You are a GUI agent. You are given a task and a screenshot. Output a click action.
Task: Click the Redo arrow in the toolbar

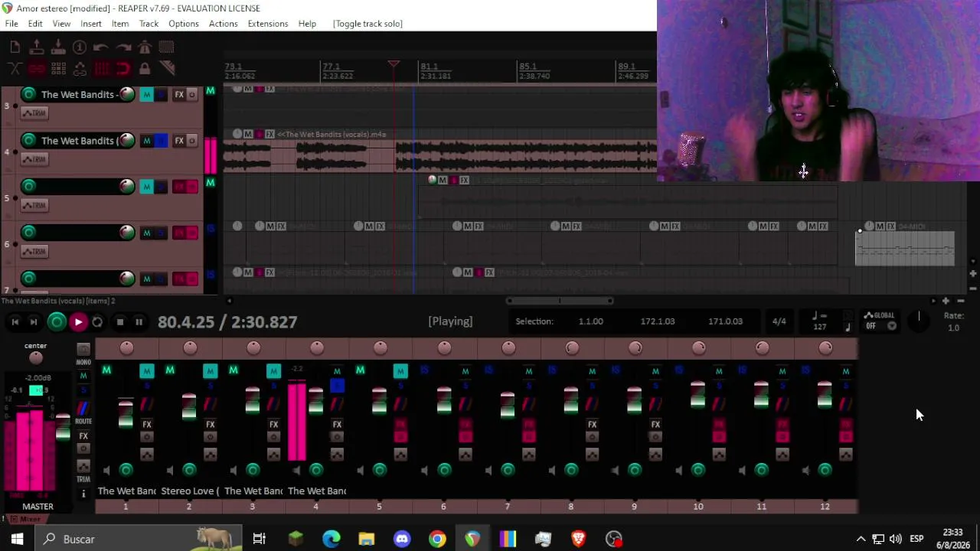point(122,47)
